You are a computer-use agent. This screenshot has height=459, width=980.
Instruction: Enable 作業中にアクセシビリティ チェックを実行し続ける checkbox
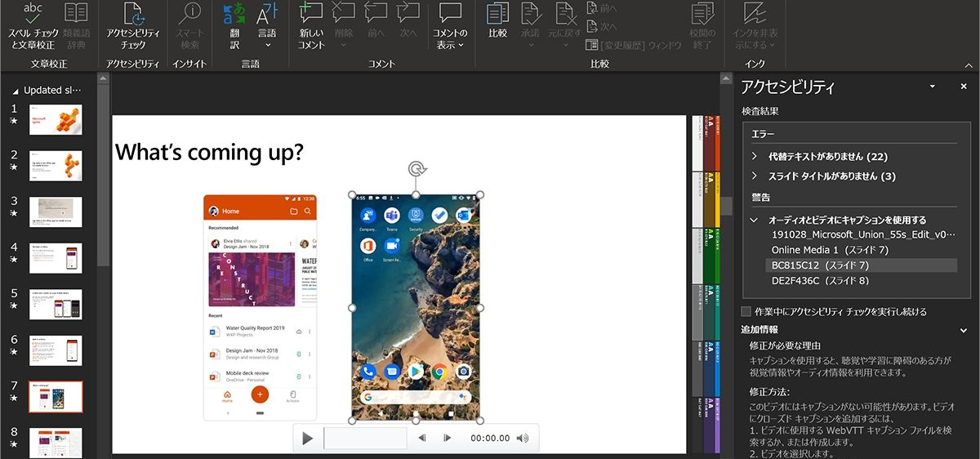point(746,311)
